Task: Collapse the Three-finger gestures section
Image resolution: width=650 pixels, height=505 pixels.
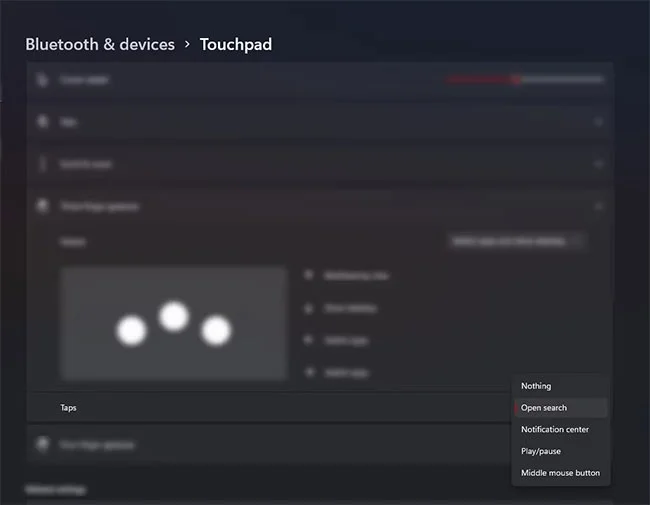Action: click(x=598, y=206)
